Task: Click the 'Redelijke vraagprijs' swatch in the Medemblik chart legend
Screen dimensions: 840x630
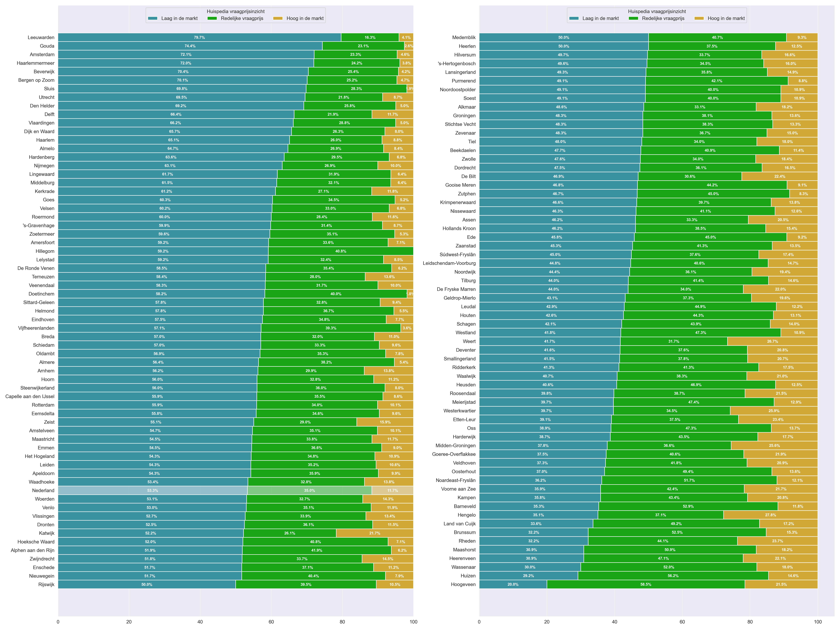Action: (633, 18)
